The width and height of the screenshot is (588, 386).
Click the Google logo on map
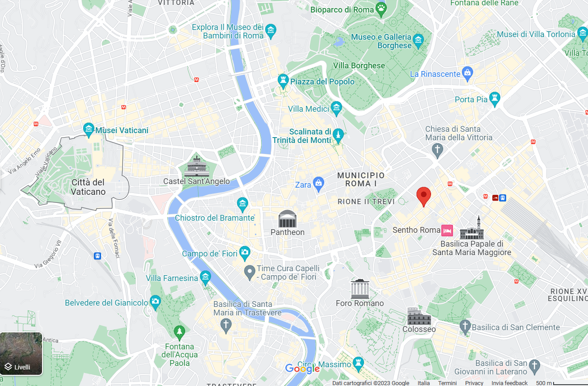tap(302, 369)
